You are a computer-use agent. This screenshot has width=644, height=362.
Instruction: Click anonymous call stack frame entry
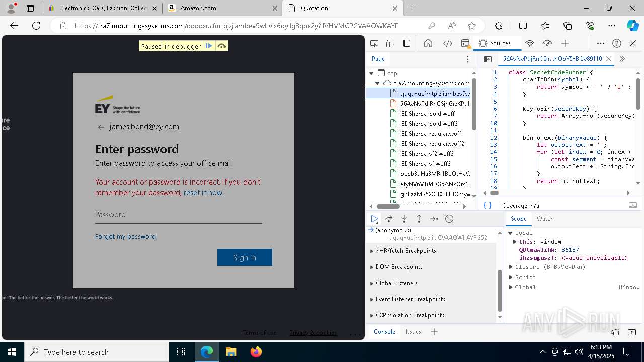tap(433, 234)
